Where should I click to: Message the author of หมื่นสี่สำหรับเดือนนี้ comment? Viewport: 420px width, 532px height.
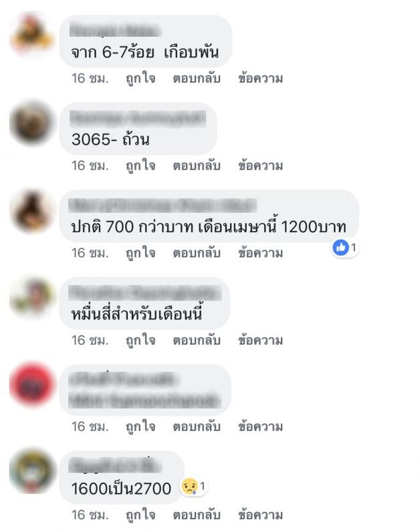(x=260, y=341)
